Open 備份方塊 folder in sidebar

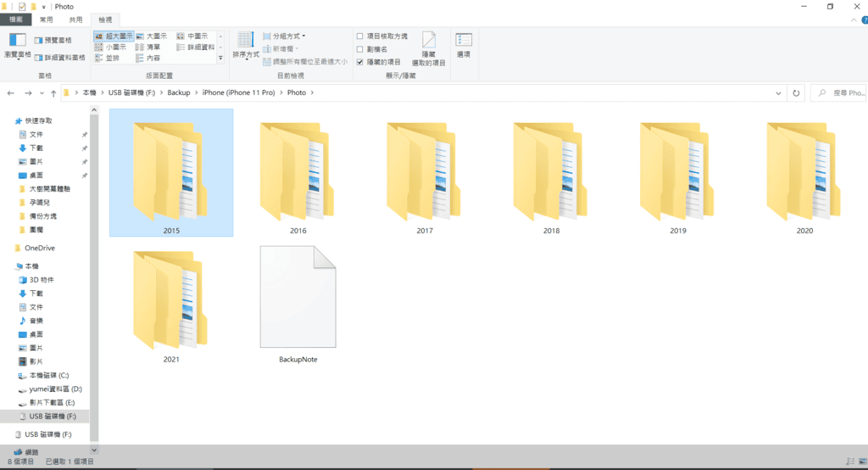click(37, 215)
